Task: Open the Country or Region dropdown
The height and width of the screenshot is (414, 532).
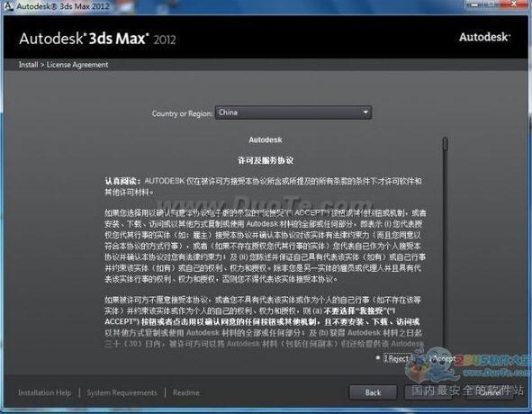Action: click(293, 112)
